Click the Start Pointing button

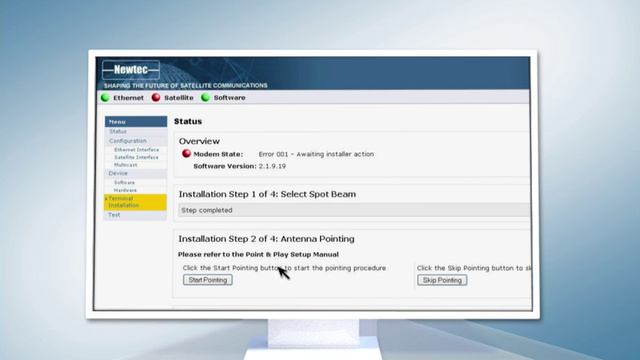208,280
